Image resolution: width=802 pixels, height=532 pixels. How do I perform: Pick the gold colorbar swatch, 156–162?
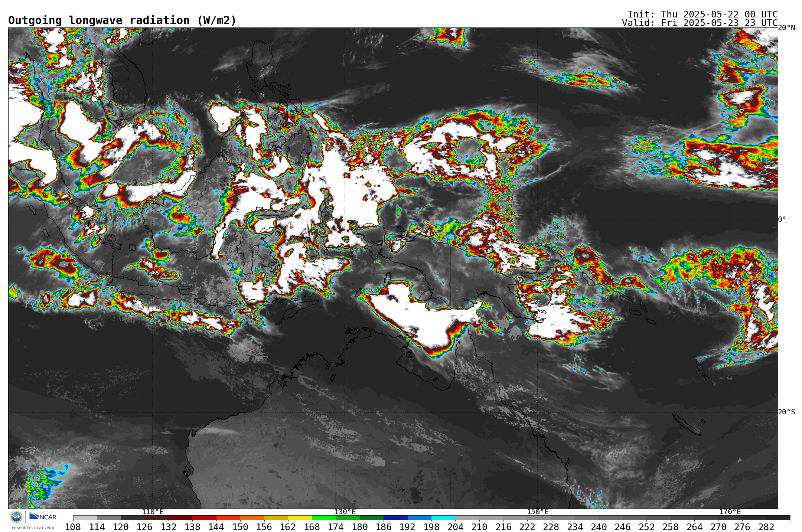(276, 518)
